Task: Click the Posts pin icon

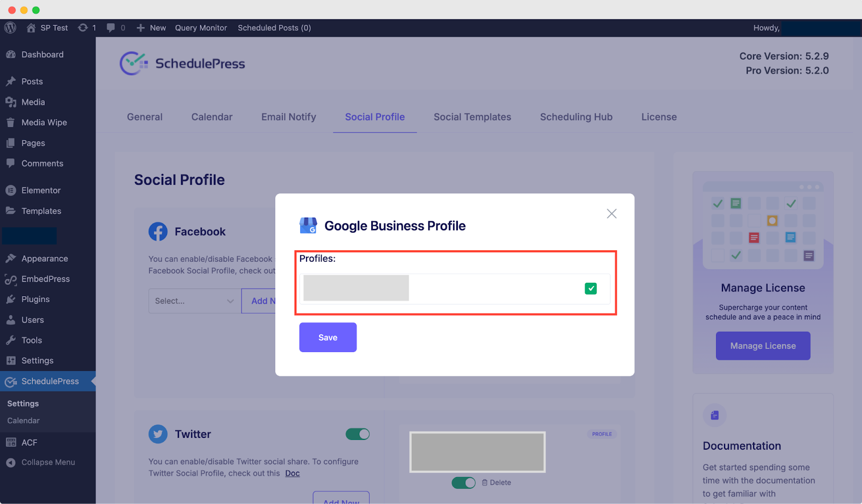Action: click(11, 81)
